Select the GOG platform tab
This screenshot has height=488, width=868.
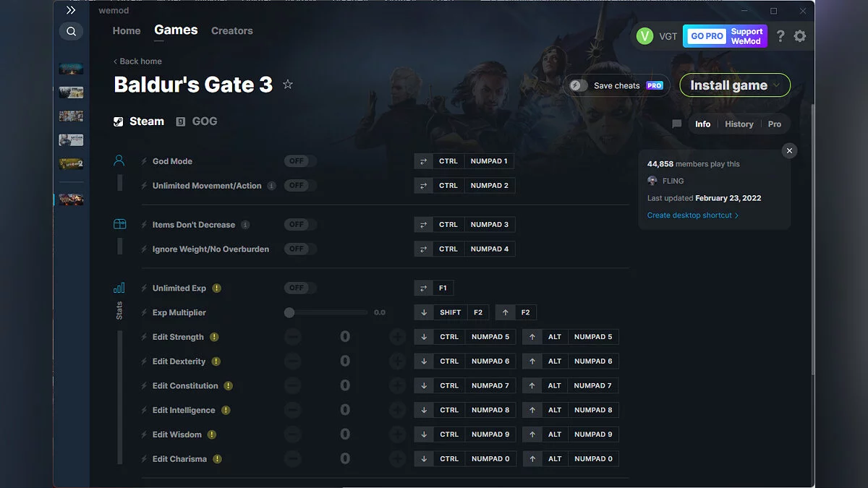tap(197, 121)
